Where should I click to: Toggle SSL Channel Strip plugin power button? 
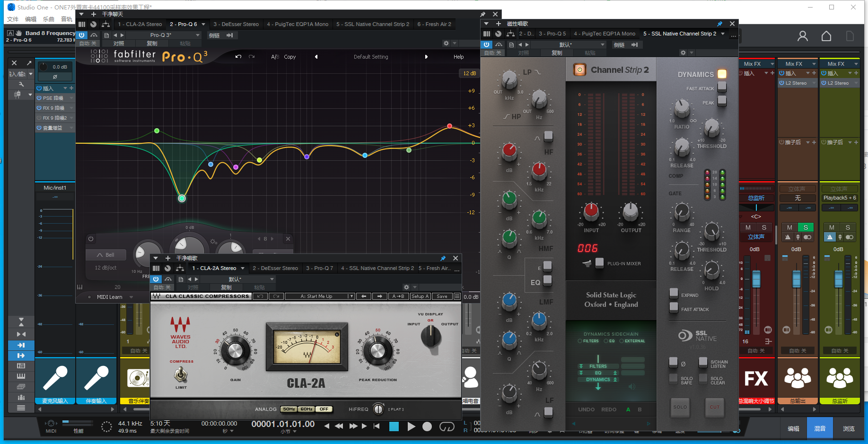click(486, 44)
